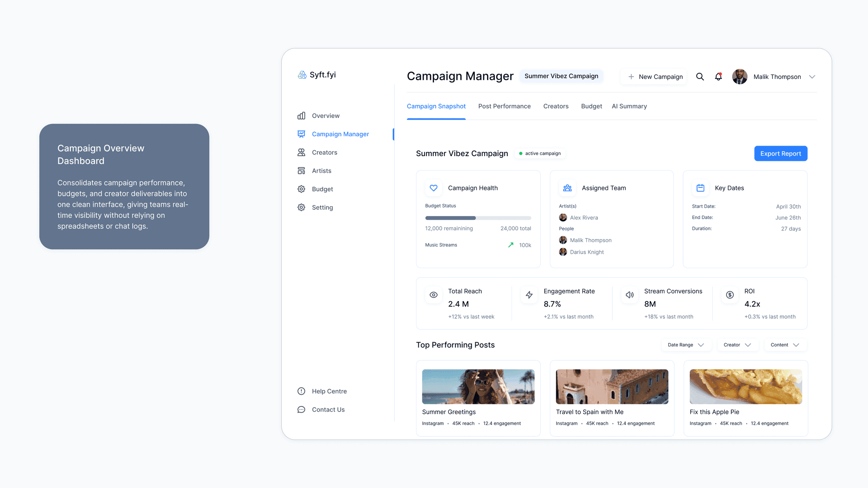Click the '100k' Music Streams value
Screen dimensions: 868x488
point(525,245)
